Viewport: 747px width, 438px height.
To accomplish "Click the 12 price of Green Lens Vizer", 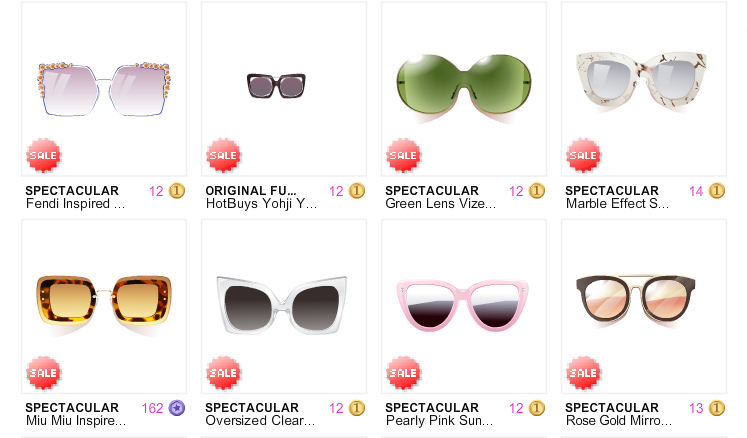I will tap(516, 191).
